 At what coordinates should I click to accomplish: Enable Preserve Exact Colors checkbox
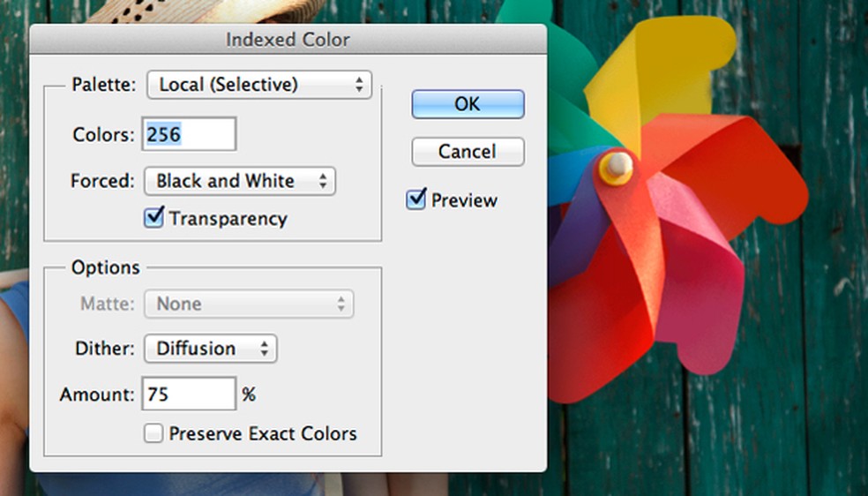154,433
